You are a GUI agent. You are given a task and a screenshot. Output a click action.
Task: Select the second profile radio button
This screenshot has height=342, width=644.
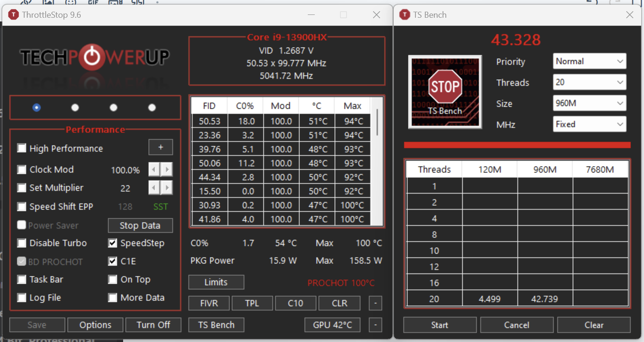tap(75, 107)
